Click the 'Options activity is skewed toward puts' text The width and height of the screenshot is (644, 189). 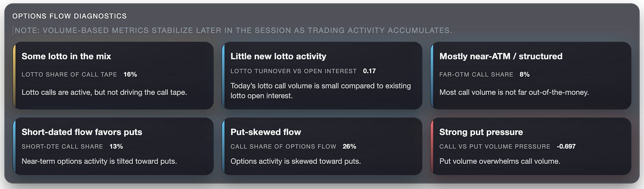(x=295, y=161)
